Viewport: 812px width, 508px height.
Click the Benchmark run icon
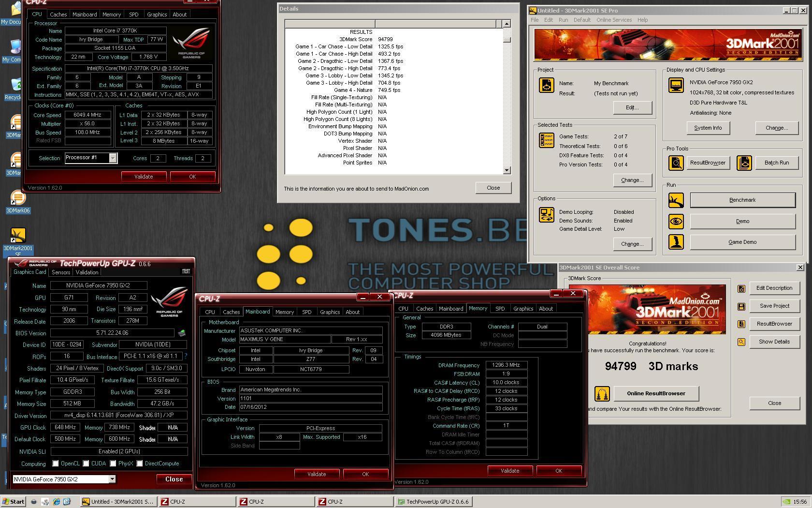pyautogui.click(x=676, y=200)
